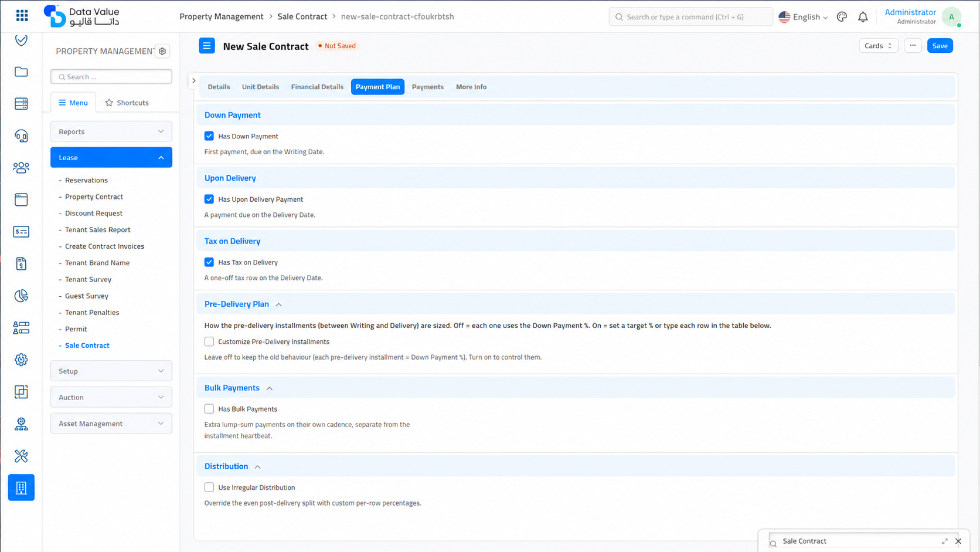Open the crossed tools maintenance module

tap(21, 456)
